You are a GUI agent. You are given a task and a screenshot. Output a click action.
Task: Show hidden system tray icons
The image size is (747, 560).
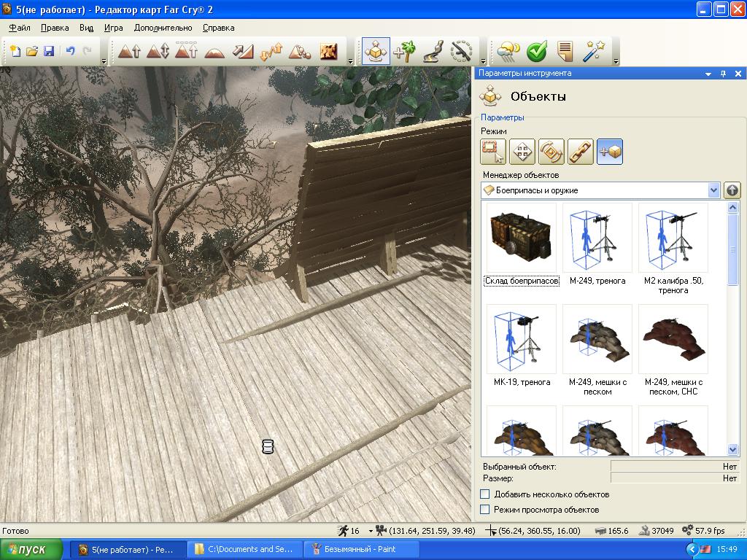click(x=692, y=549)
